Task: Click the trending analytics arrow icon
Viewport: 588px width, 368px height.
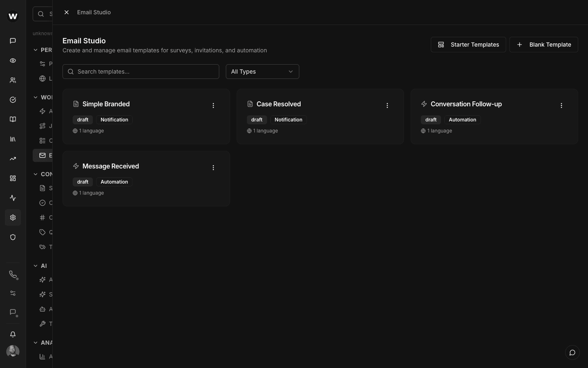Action: [13, 159]
